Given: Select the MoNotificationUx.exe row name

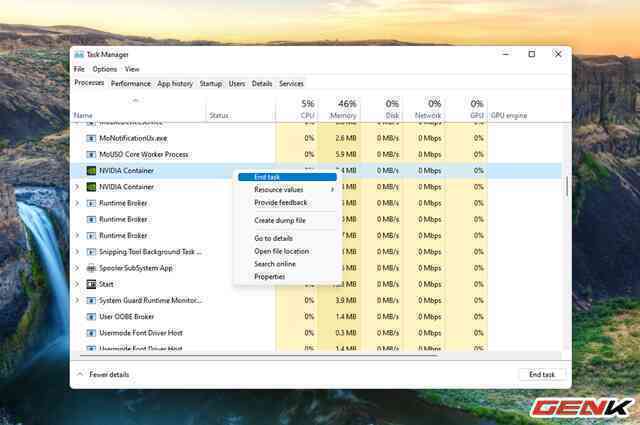Looking at the screenshot, I should click(x=133, y=138).
